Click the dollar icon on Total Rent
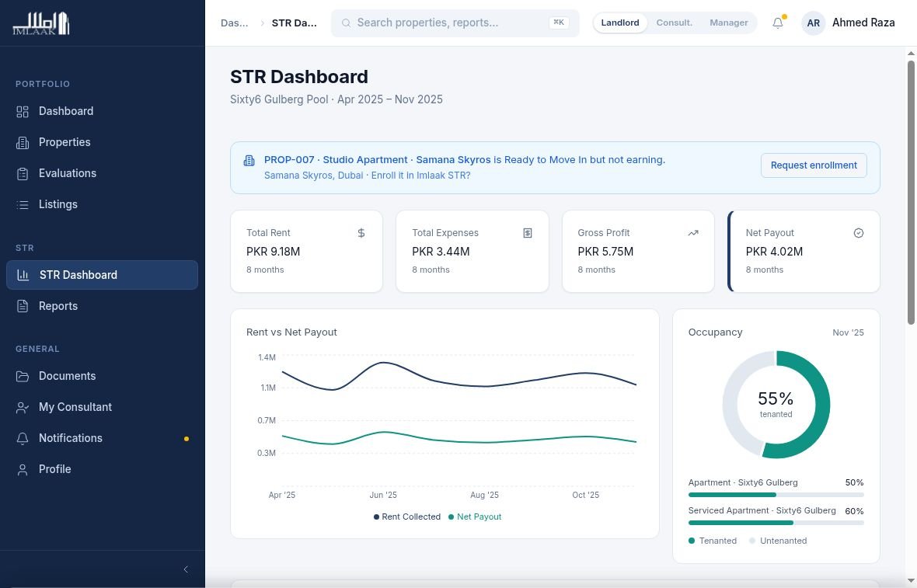917x588 pixels. point(361,233)
